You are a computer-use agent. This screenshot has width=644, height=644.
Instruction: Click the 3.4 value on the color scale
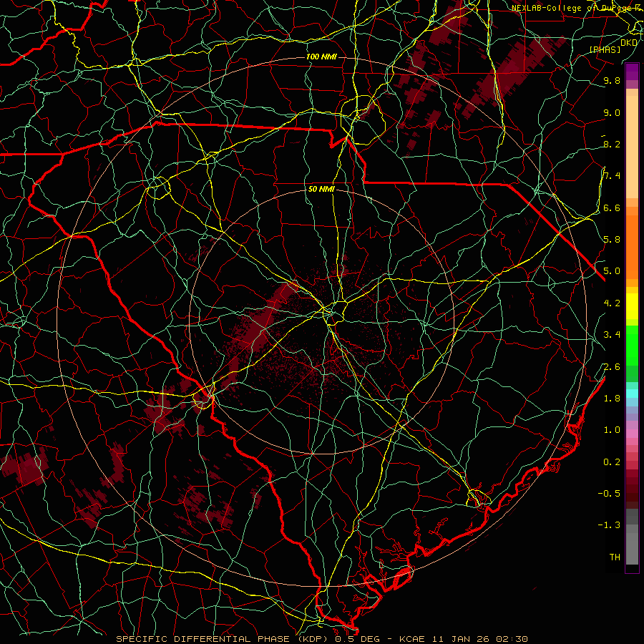click(x=612, y=334)
